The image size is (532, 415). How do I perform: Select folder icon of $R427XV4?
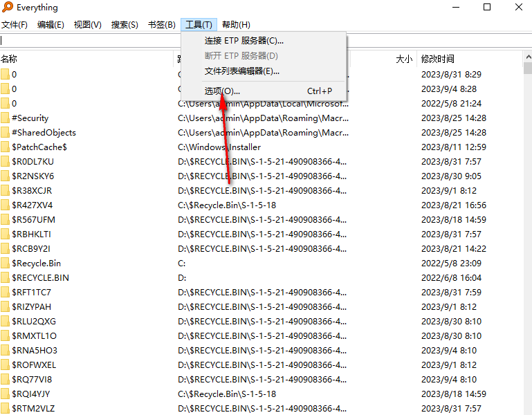(5, 205)
